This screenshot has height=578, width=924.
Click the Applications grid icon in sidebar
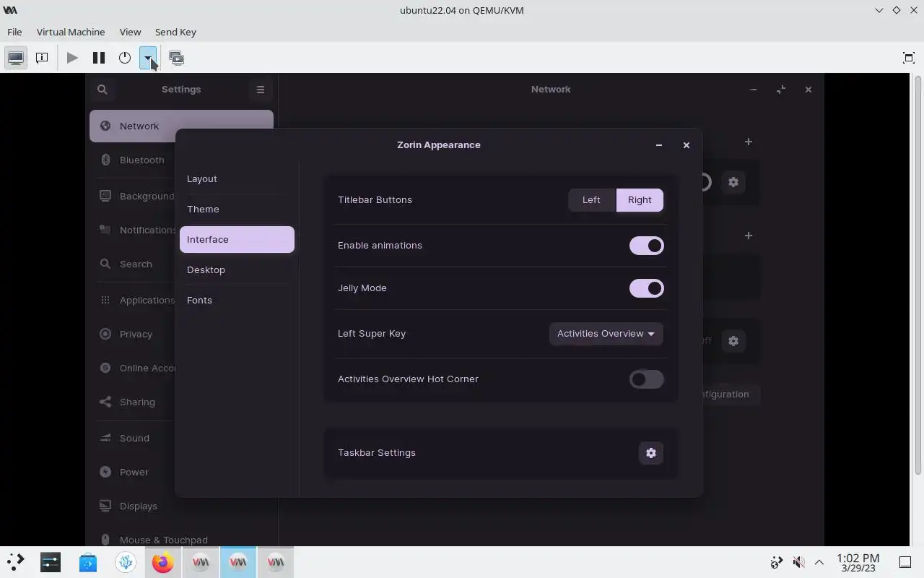coord(105,300)
